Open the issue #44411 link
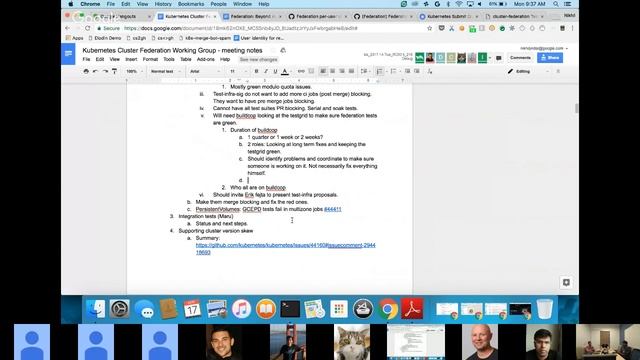The image size is (640, 360). point(333,209)
